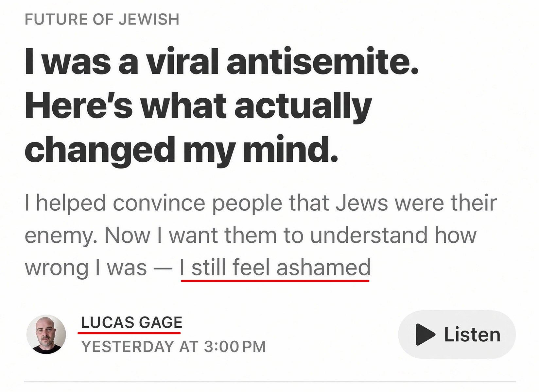Viewport: 539px width, 392px height.
Task: Click the word 'JEWISH' in the publication label
Action: (149, 19)
